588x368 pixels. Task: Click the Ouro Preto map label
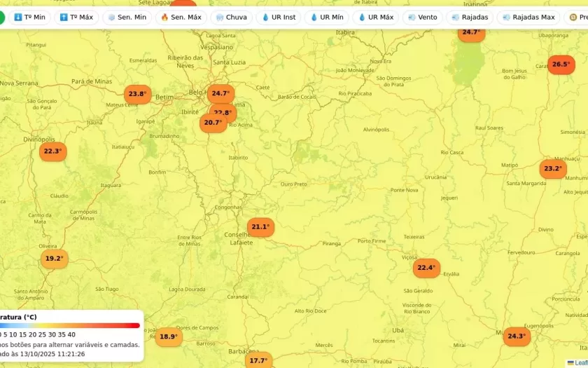point(293,184)
